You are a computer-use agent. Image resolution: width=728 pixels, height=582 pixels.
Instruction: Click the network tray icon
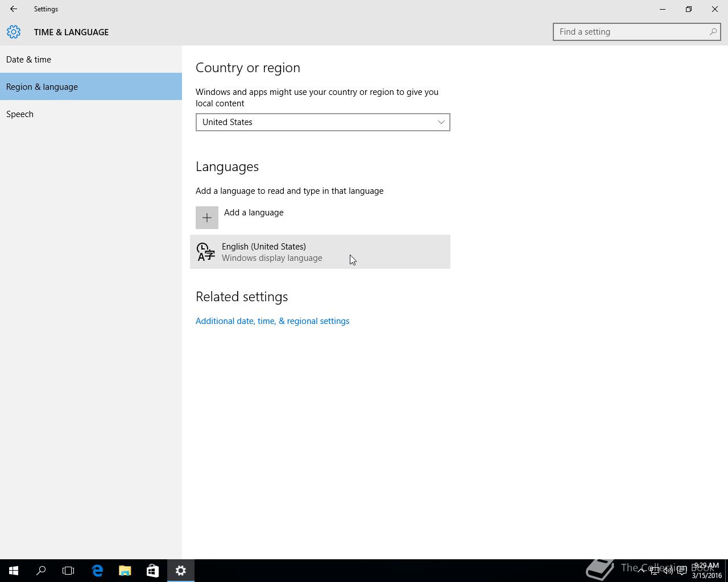coord(655,571)
